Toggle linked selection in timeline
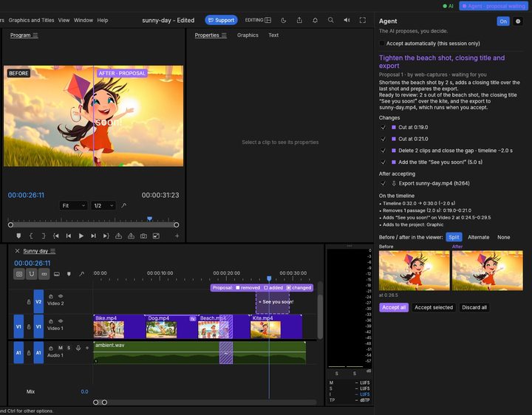The image size is (532, 415). pyautogui.click(x=44, y=274)
